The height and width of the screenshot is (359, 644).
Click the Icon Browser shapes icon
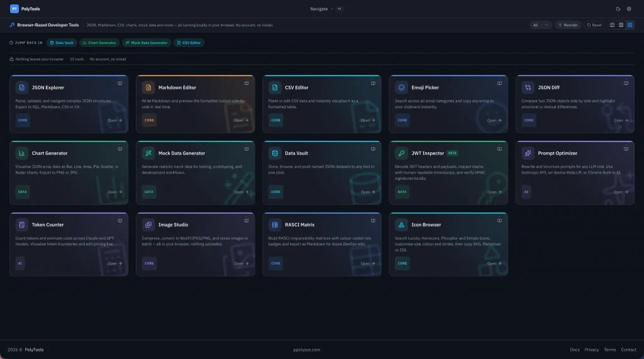pos(401,224)
